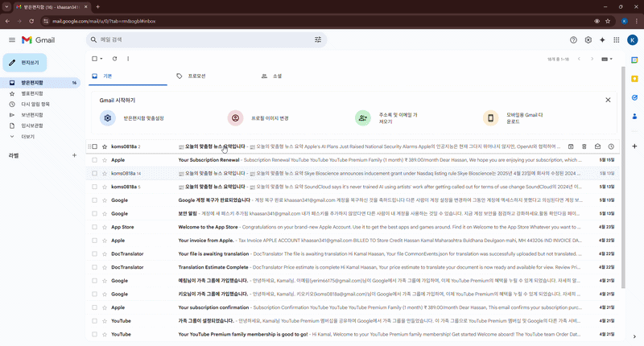
Task: Open the main menu hamburger icon
Action: [x=12, y=39]
